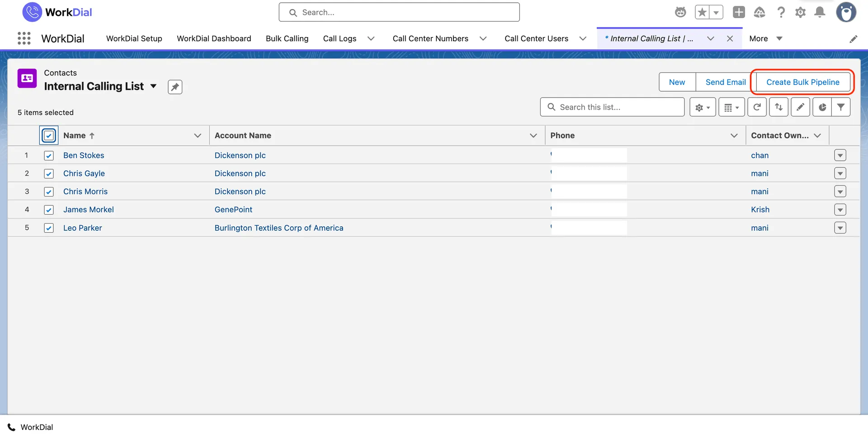This screenshot has height=439, width=868.
Task: Click the New button
Action: [x=677, y=82]
